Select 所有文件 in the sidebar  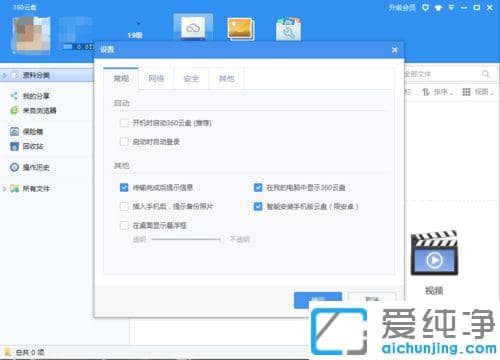(36, 189)
